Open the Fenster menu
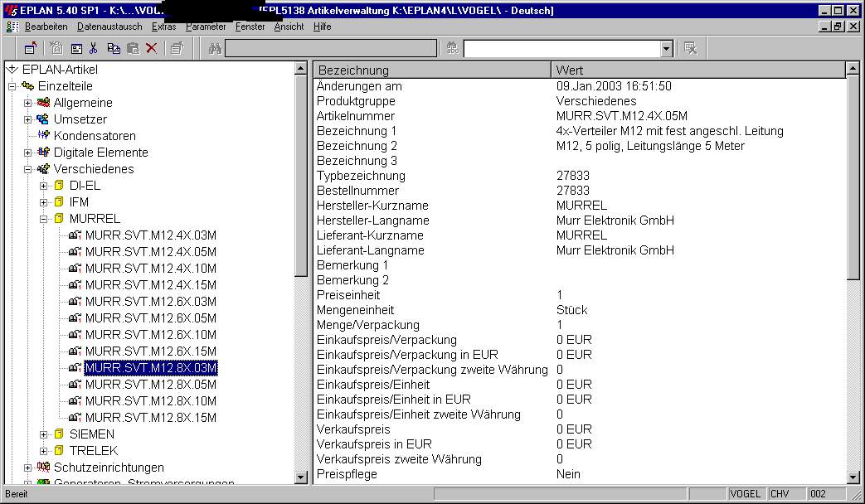 (250, 27)
